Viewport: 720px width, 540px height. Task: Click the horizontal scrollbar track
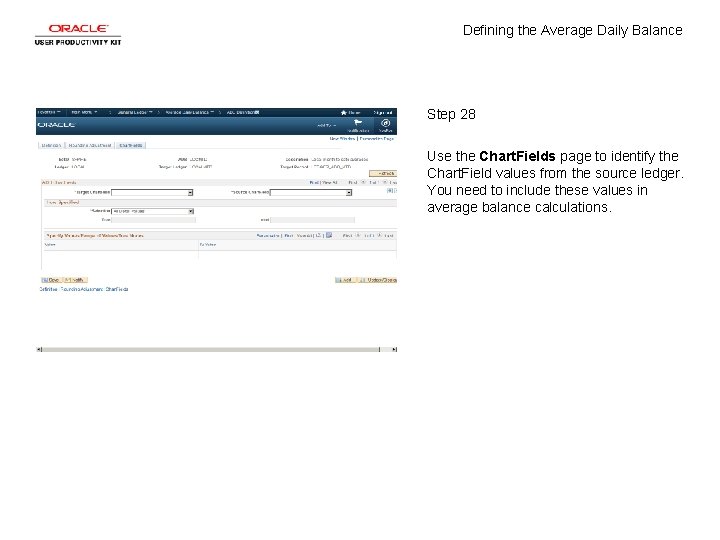pos(211,349)
